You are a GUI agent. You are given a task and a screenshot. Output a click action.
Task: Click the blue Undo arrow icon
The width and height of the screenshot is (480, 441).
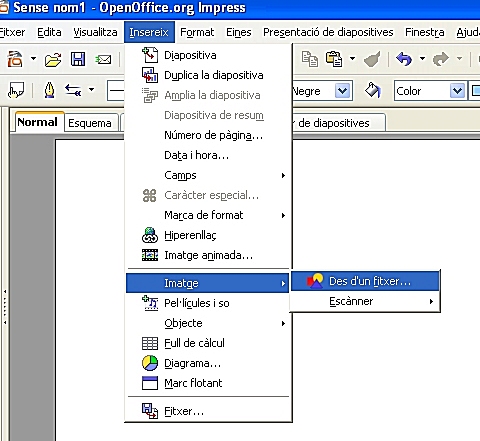pyautogui.click(x=404, y=59)
